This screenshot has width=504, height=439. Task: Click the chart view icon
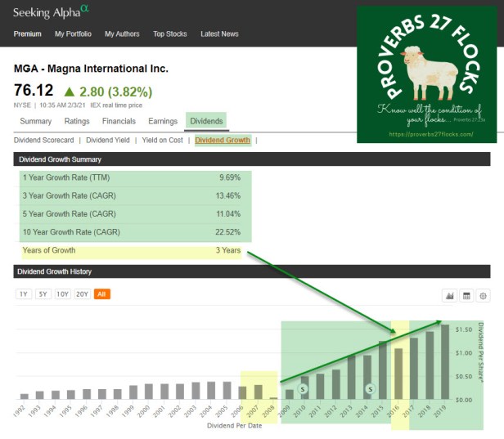[x=448, y=295]
